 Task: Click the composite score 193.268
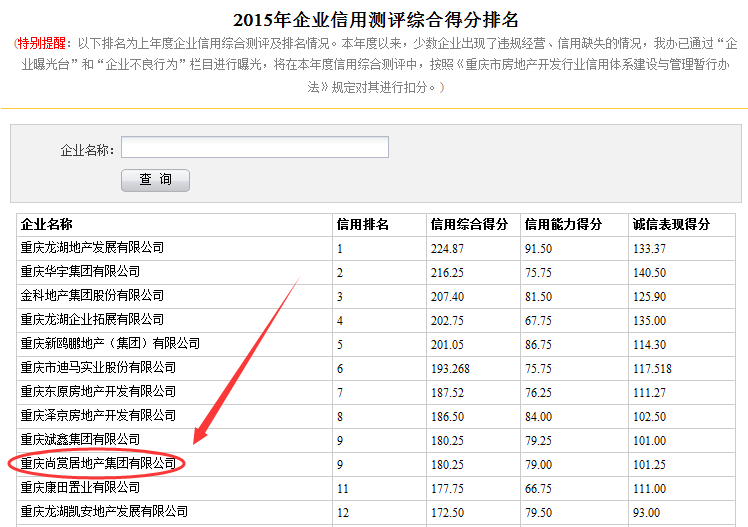coord(450,369)
